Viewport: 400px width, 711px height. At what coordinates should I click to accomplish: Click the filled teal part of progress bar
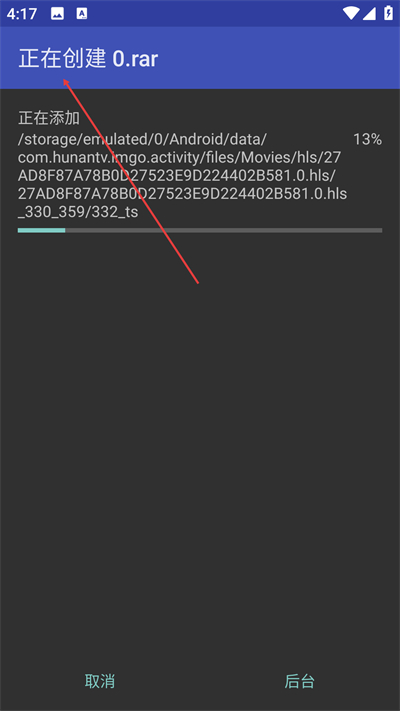click(41, 230)
